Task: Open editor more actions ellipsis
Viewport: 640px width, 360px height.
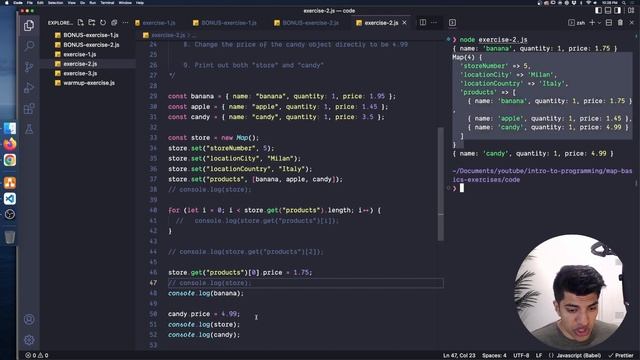Action: tap(434, 22)
